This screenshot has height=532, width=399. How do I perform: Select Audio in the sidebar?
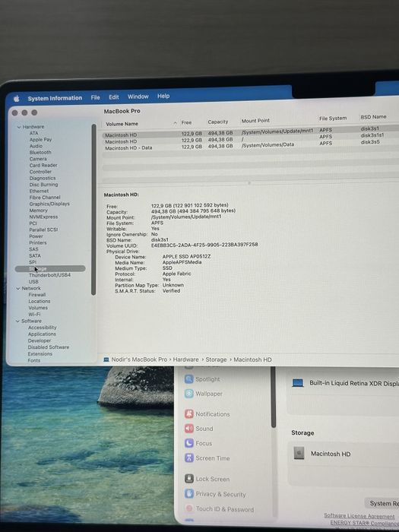click(x=36, y=146)
